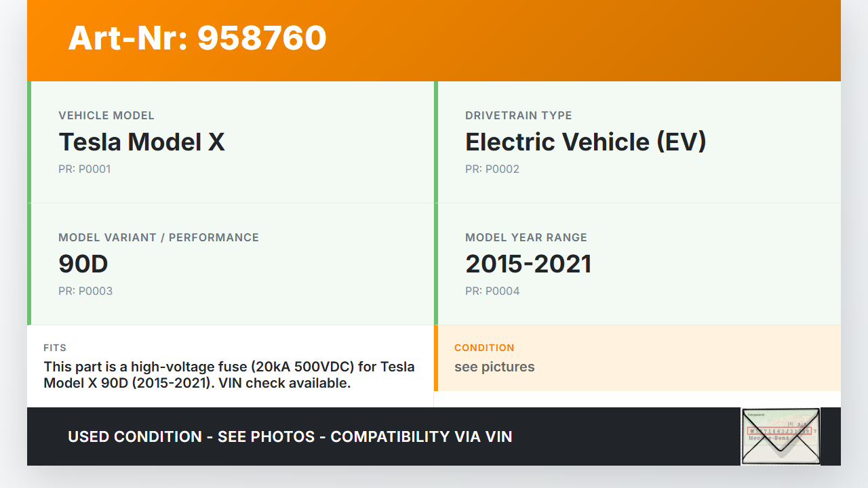
Task: Click the PR: P0001 reference
Action: point(85,169)
